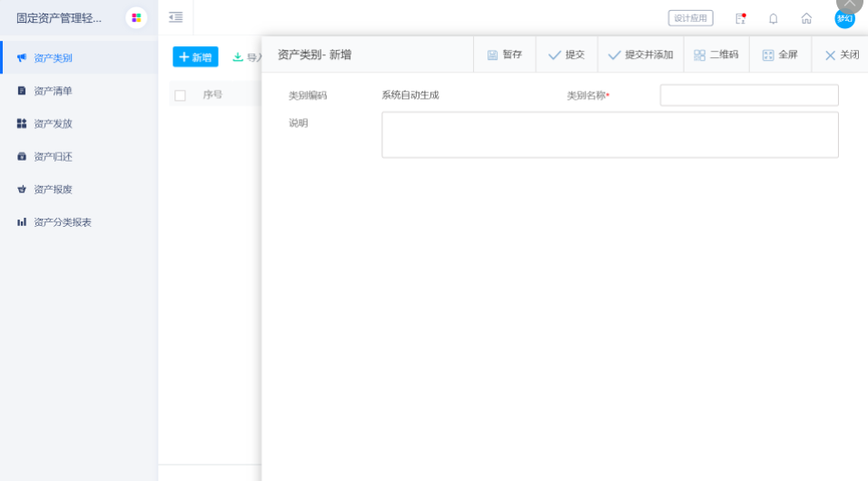Click the user avatar in top right
The width and height of the screenshot is (868, 481).
coord(844,18)
